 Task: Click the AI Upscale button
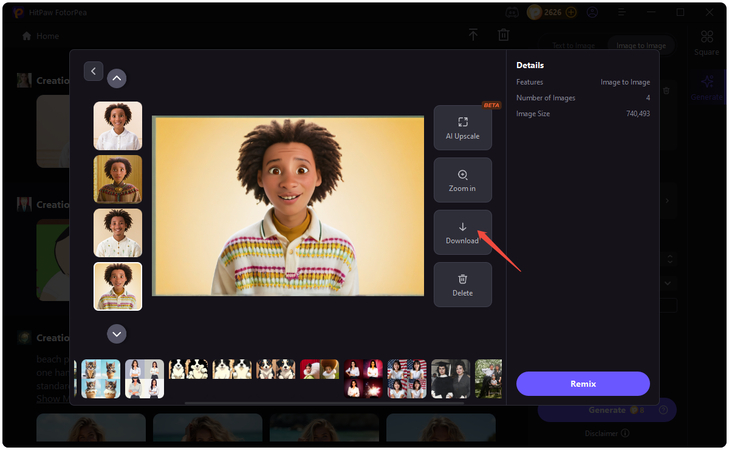point(462,128)
